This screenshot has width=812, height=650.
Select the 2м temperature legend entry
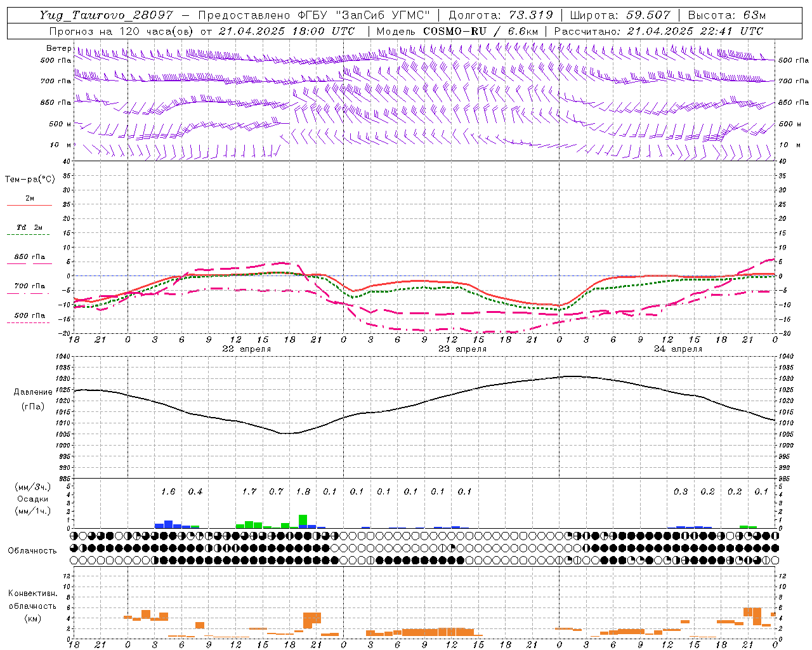click(x=29, y=199)
